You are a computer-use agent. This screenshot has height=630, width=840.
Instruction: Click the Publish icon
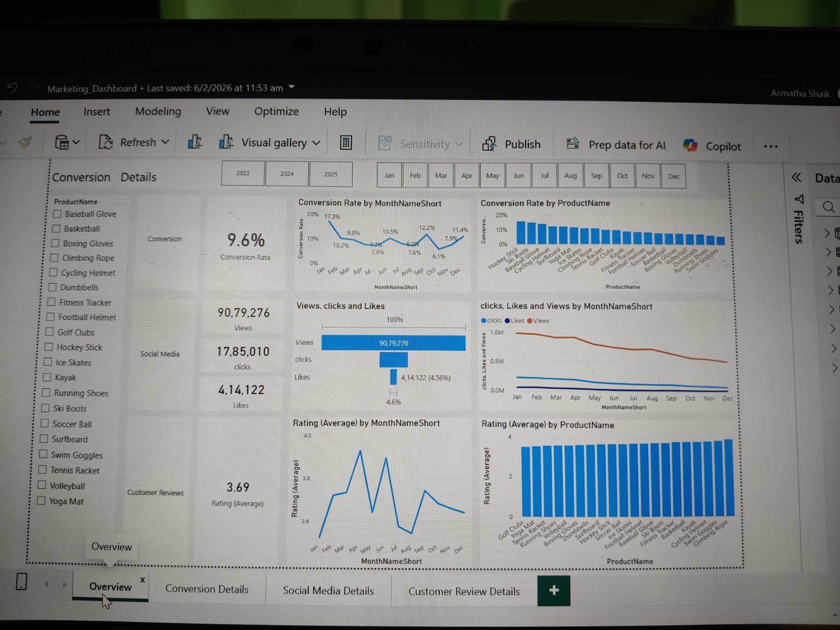489,144
